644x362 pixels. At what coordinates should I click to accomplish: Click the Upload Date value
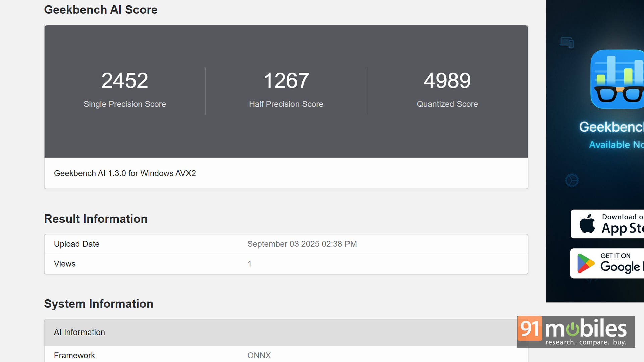302,244
